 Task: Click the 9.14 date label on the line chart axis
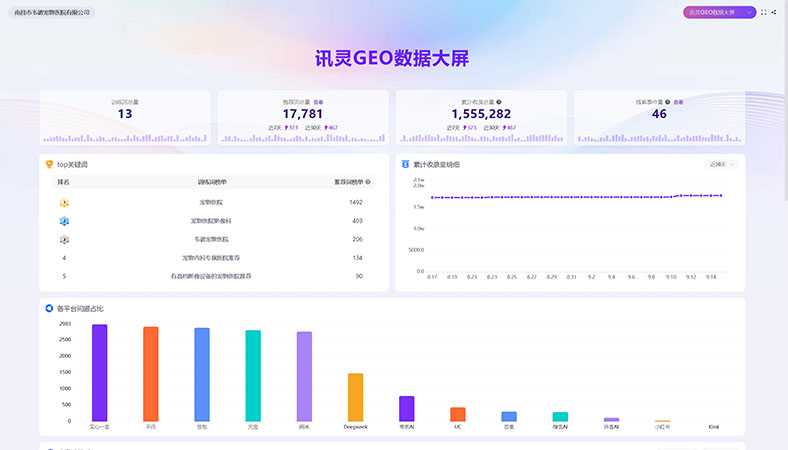(x=711, y=277)
